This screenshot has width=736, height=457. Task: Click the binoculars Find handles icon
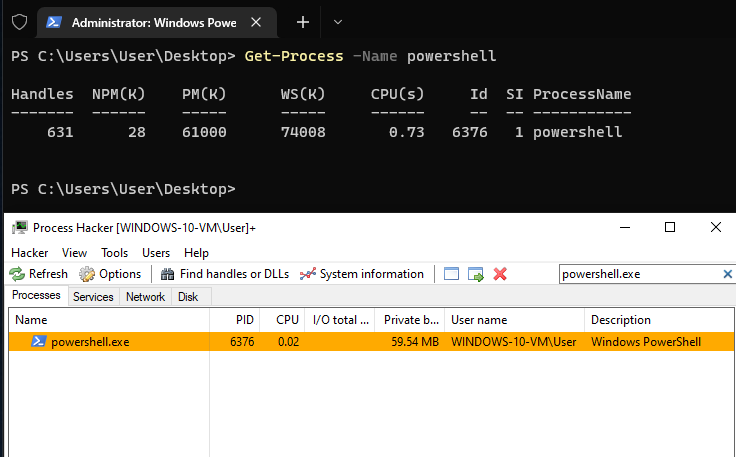tap(168, 274)
